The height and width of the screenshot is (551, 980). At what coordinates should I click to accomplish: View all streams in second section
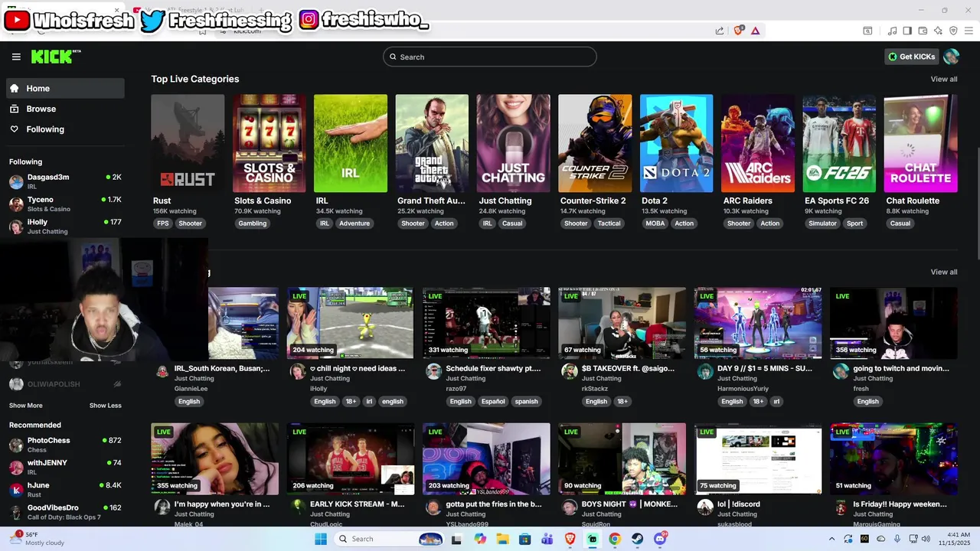[943, 272]
